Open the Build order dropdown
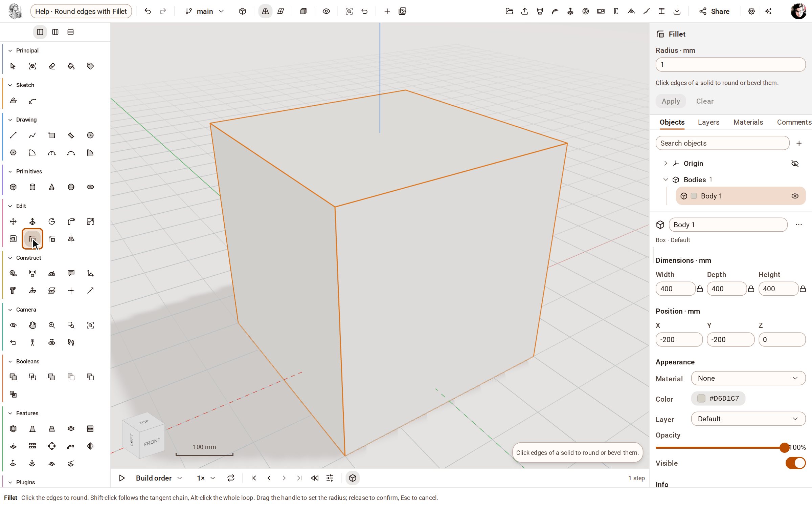This screenshot has width=812, height=508. [159, 478]
